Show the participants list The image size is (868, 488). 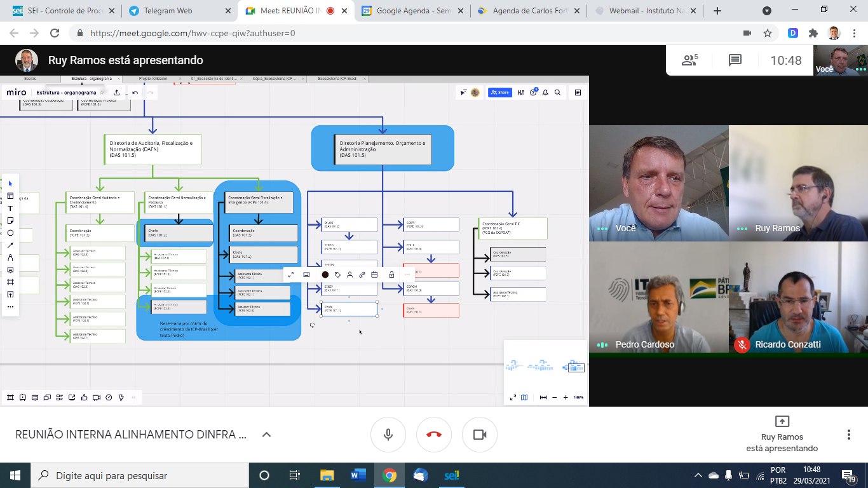[689, 60]
